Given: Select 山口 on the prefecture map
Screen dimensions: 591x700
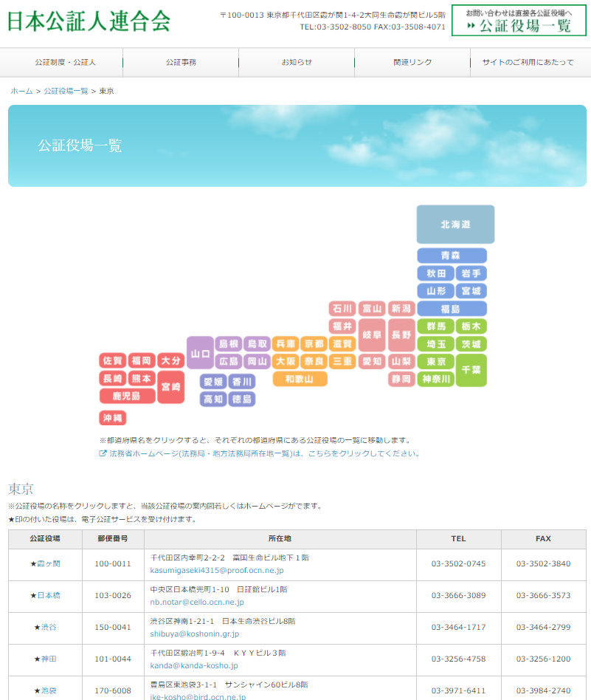Looking at the screenshot, I should (200, 353).
